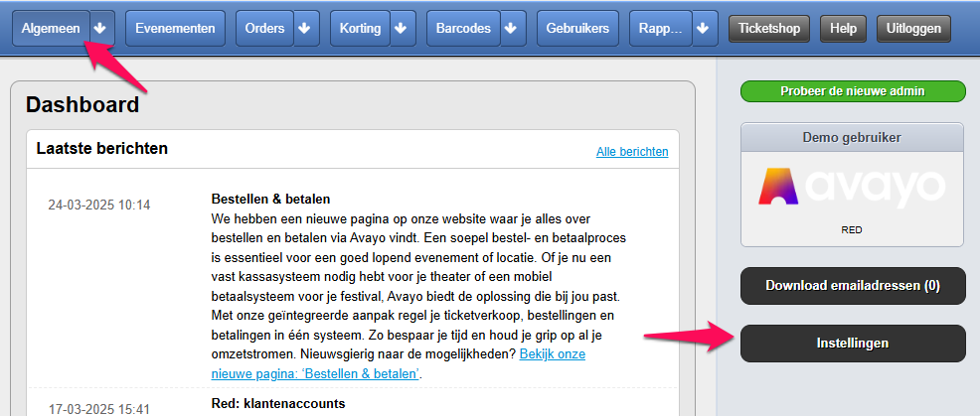
Task: Select the Bestellen & betalen message title
Action: [270, 200]
